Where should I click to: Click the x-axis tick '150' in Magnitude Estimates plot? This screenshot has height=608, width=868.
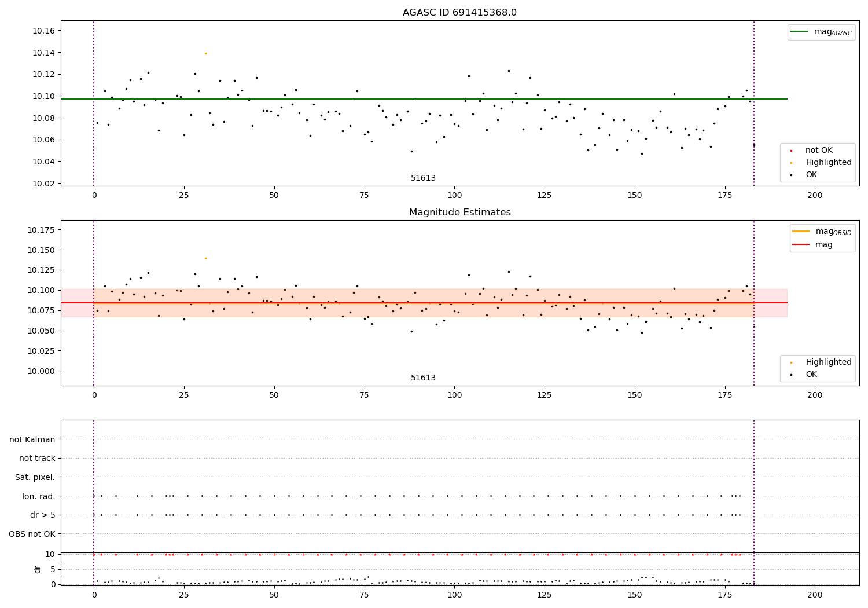click(635, 395)
